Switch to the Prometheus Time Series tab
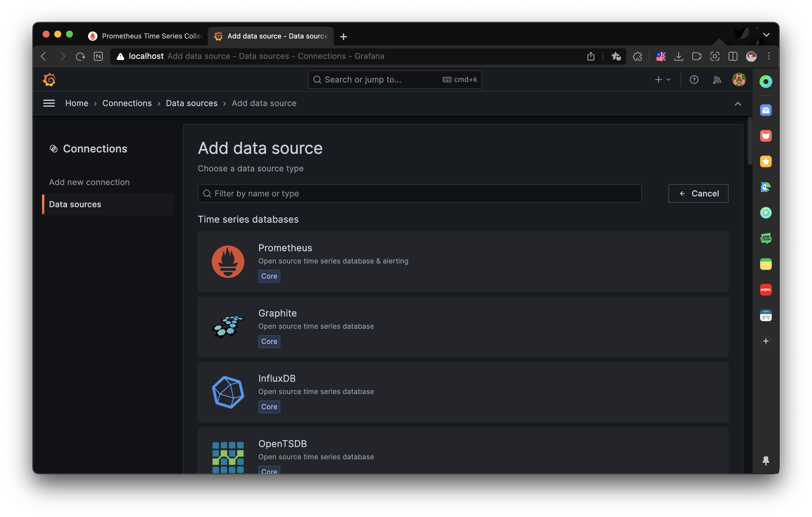This screenshot has width=812, height=517. 146,36
